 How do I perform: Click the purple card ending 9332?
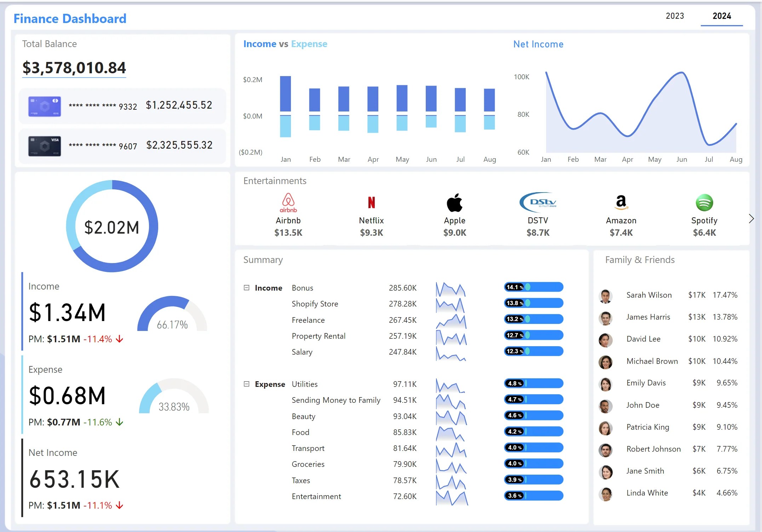tap(45, 106)
